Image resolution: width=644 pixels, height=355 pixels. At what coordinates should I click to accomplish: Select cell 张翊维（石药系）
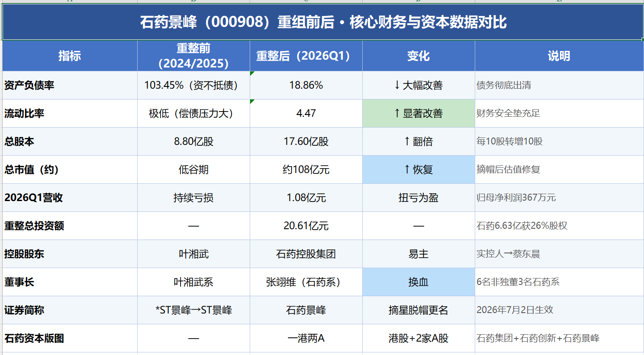(x=306, y=282)
